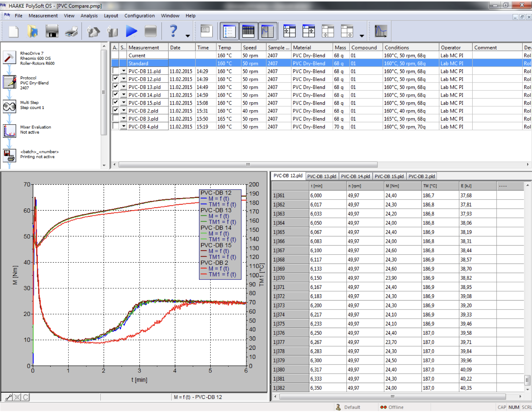Open the dropdown arrow next to Help icon

click(188, 36)
